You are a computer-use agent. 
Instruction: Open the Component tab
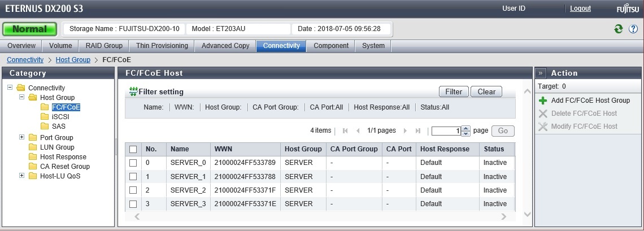pyautogui.click(x=331, y=46)
